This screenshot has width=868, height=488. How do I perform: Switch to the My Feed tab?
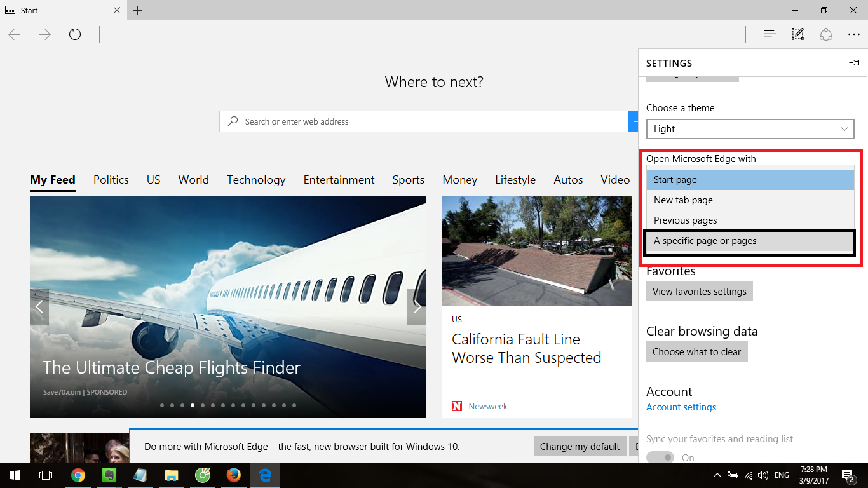tap(53, 180)
